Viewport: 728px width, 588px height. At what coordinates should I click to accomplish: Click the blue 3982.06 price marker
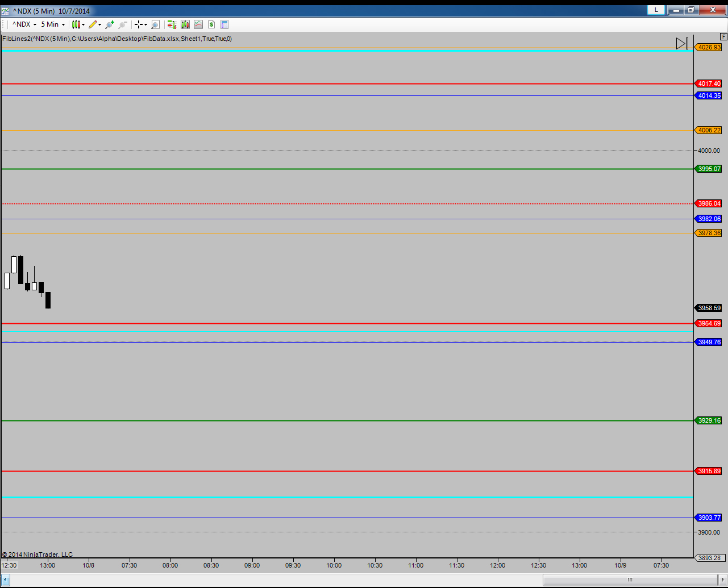tap(708, 219)
